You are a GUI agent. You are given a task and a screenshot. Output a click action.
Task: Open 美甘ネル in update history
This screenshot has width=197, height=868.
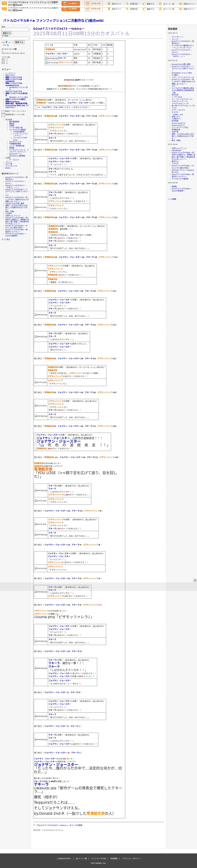(x=175, y=161)
